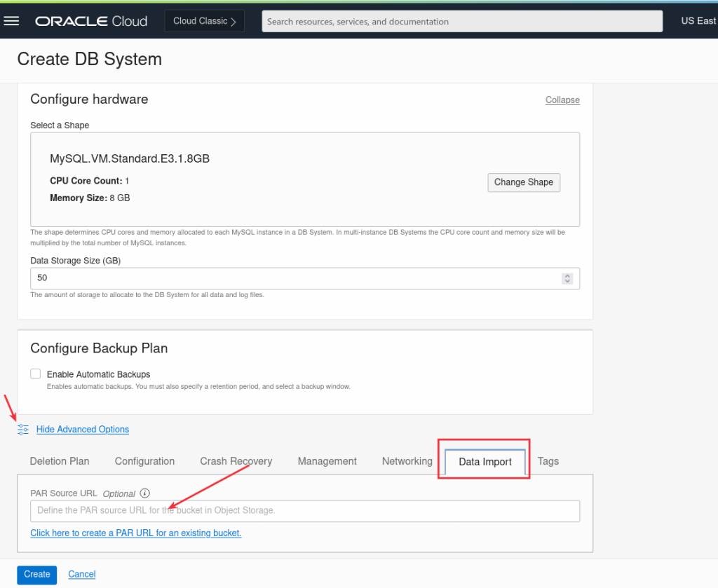Enable Automatic Backups

pos(35,374)
